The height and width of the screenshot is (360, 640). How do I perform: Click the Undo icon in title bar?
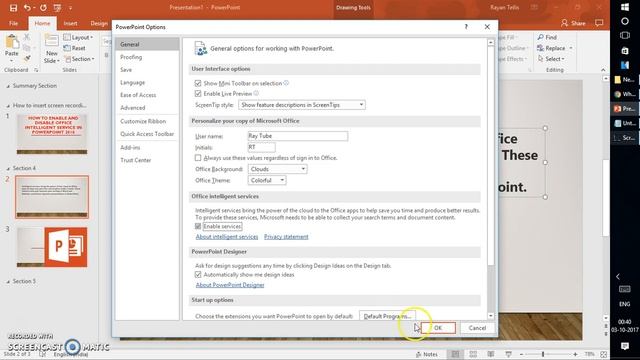coord(27,8)
